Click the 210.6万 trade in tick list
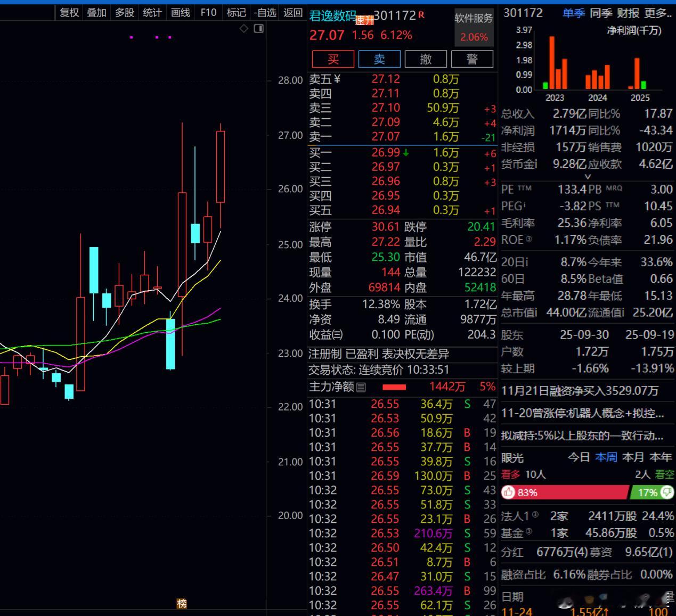This screenshot has width=676, height=616. coord(433,533)
